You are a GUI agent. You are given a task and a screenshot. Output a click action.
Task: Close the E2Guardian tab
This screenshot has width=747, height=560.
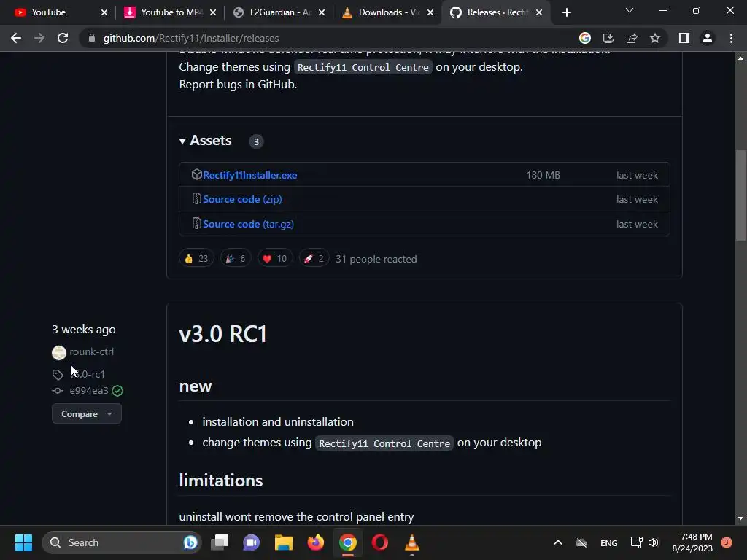322,12
